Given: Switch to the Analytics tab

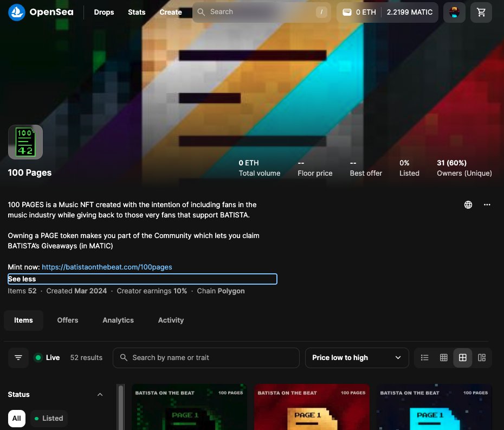Looking at the screenshot, I should [x=118, y=320].
